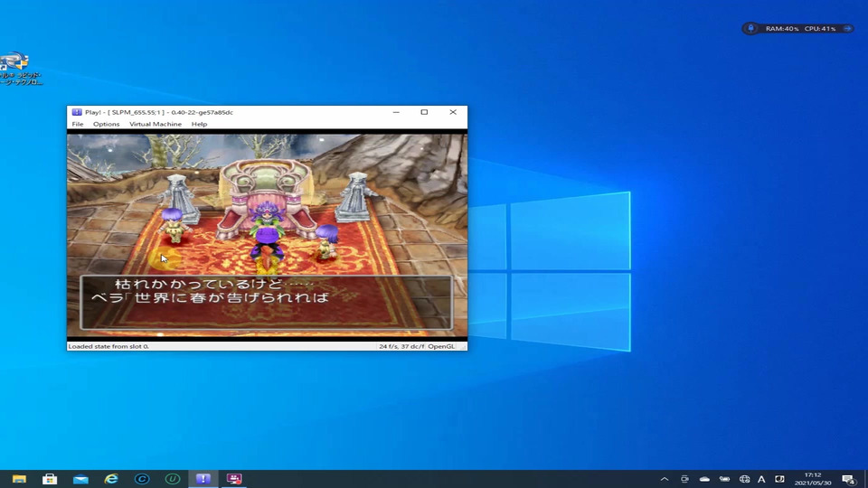
Task: Open the Options menu
Action: coord(107,124)
